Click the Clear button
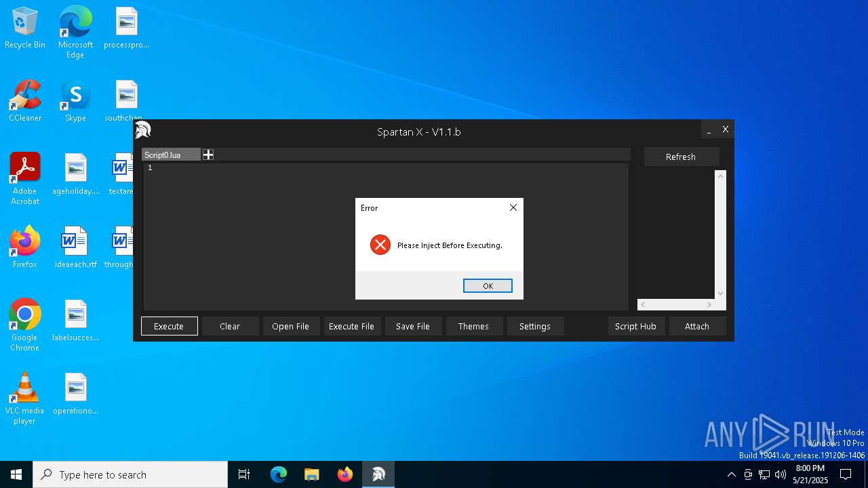 tap(230, 326)
